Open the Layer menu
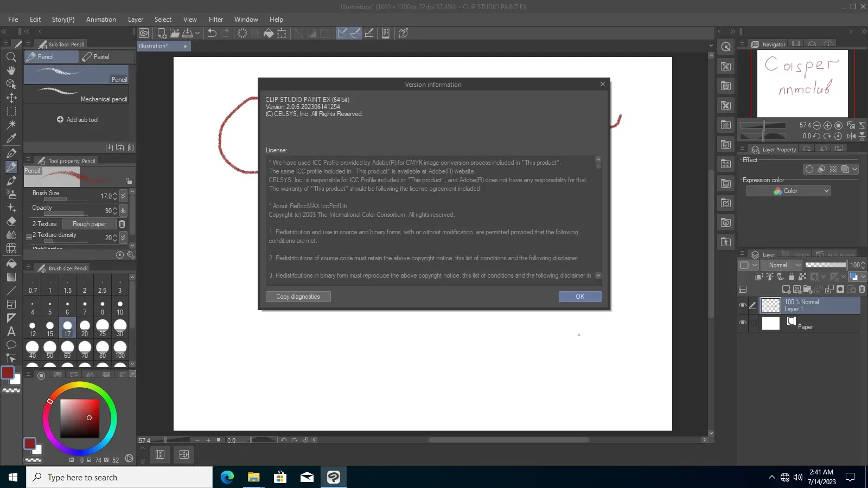The width and height of the screenshot is (868, 488). [136, 20]
